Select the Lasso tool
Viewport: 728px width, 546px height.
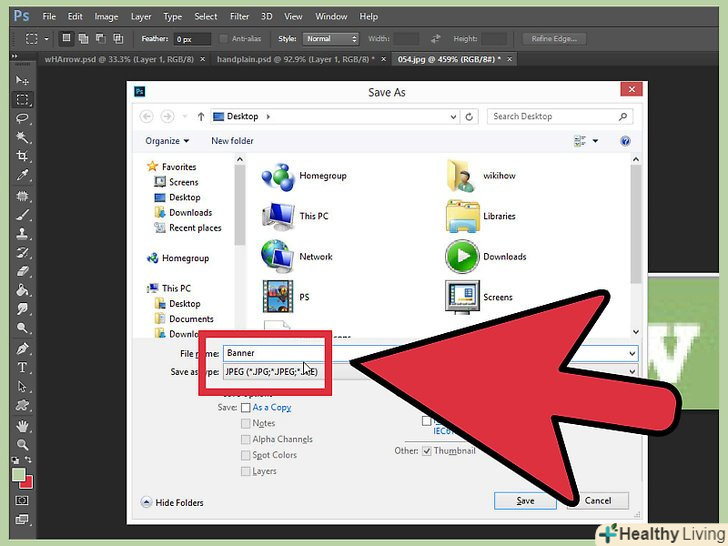(22, 119)
